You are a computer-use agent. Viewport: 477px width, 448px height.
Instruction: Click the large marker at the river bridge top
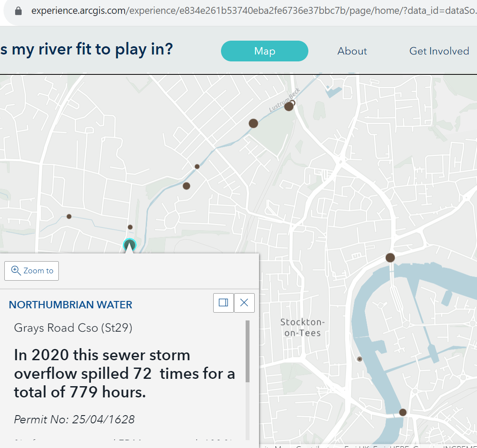[x=391, y=258]
